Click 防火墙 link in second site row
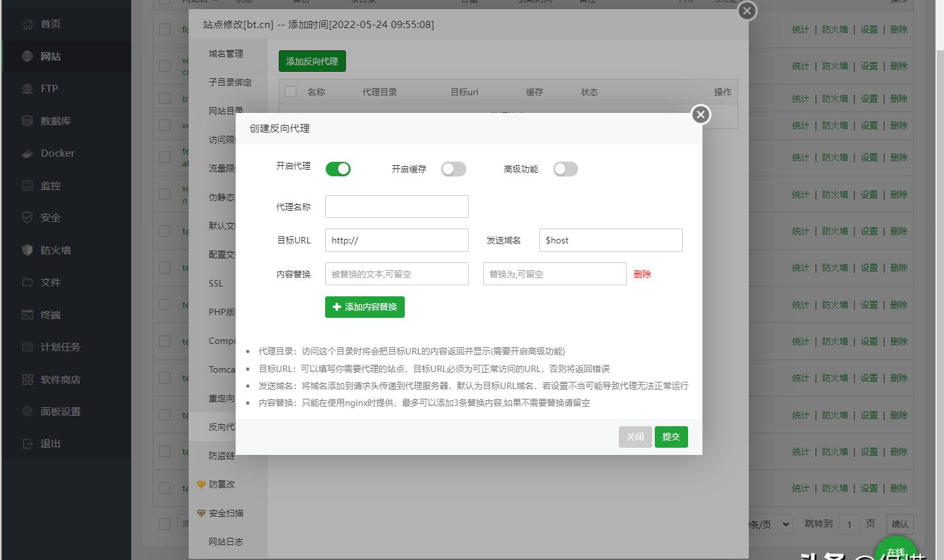 click(x=835, y=66)
